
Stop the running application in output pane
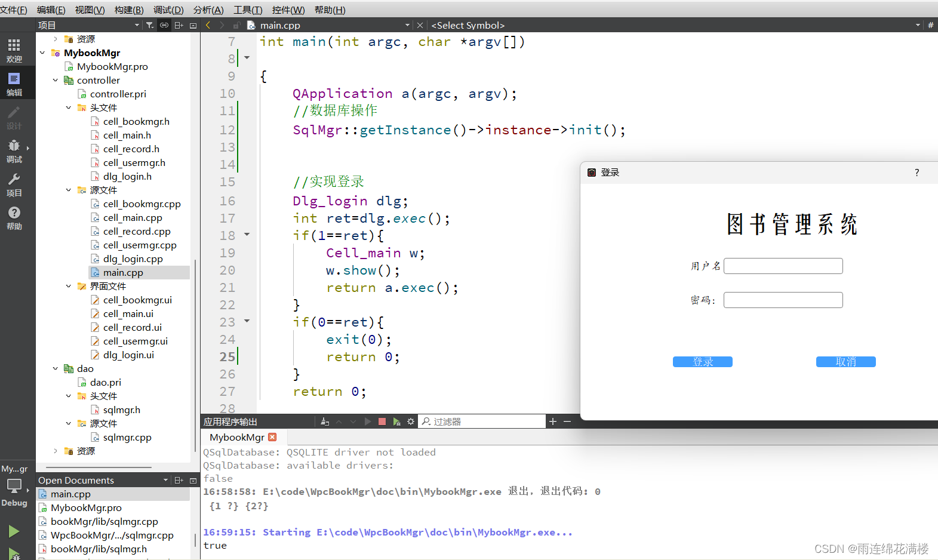382,421
